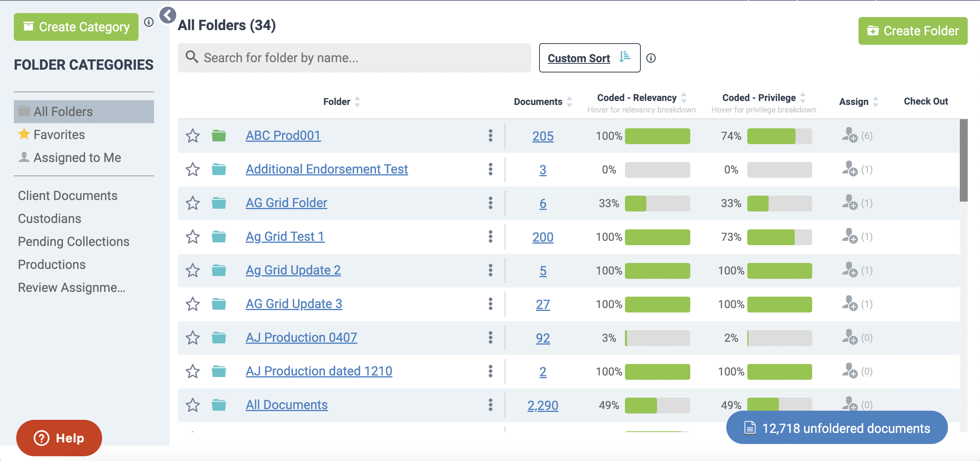Sort by the Documents column
The image size is (980, 461).
(569, 101)
